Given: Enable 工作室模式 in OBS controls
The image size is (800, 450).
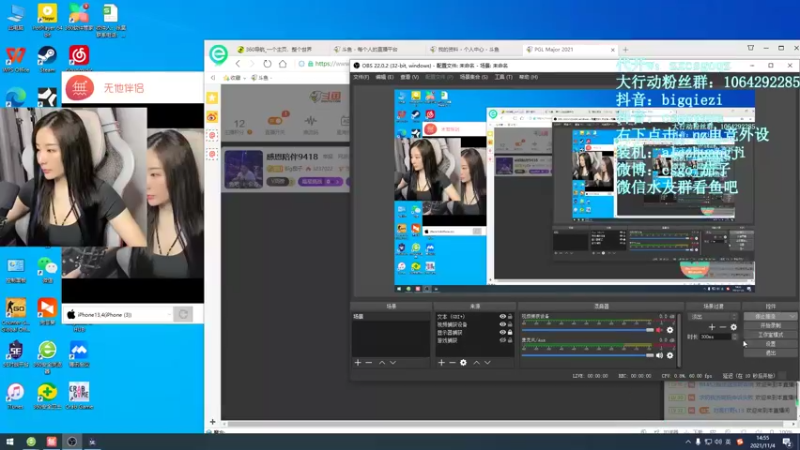Looking at the screenshot, I should 770,335.
